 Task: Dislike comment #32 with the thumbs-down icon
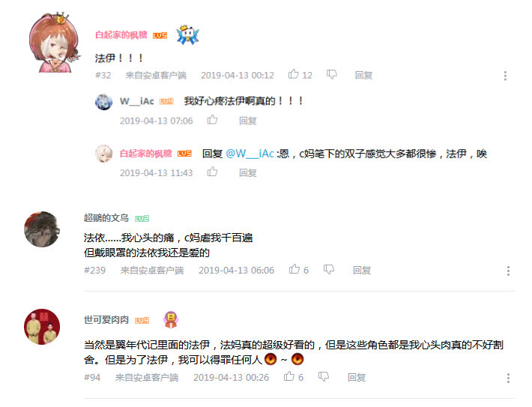click(331, 74)
